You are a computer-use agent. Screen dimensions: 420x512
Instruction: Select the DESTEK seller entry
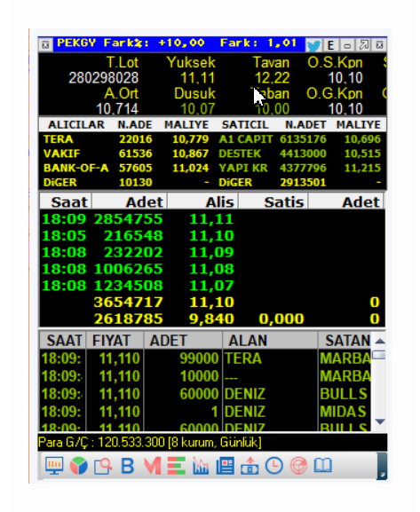[240, 154]
